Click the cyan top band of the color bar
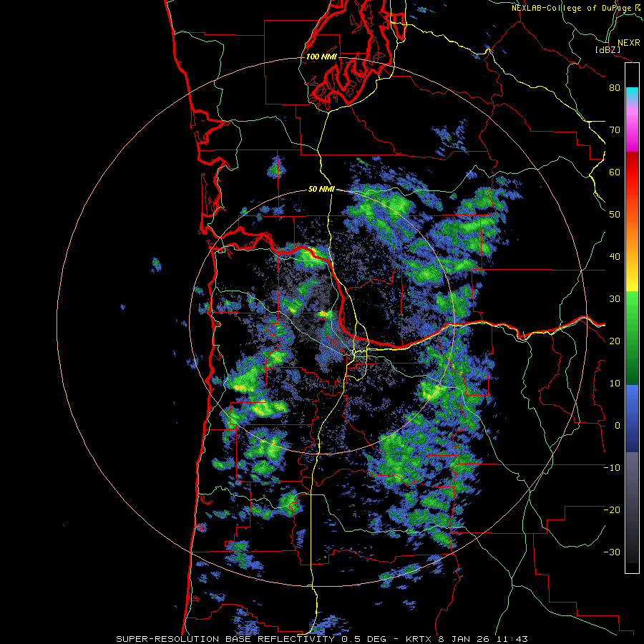644x644 pixels. (632, 95)
